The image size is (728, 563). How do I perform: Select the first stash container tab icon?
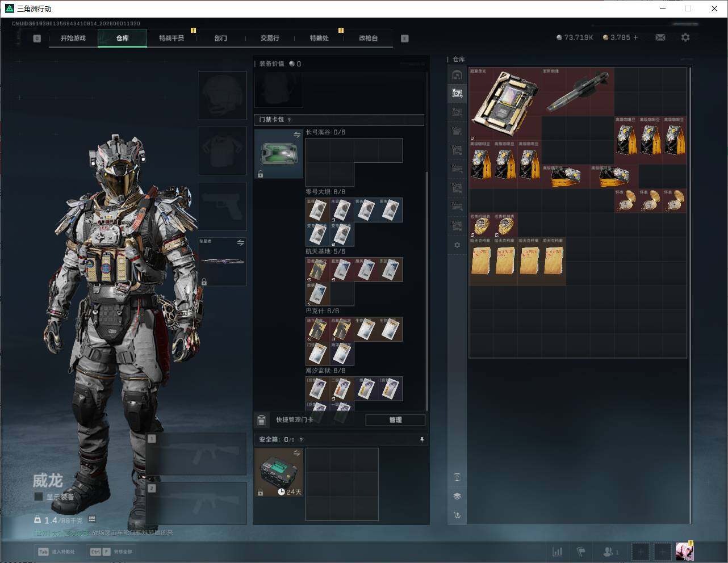point(457,75)
